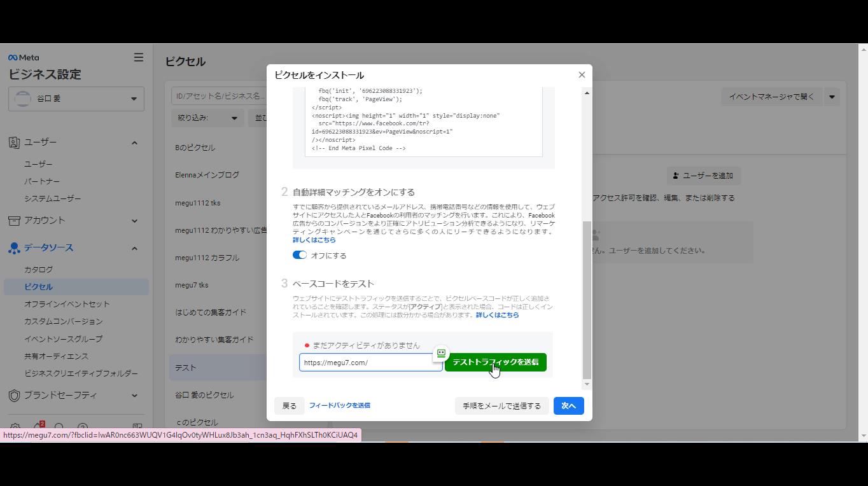
Task: Click the まだアクティビティがありません status text
Action: pyautogui.click(x=366, y=345)
